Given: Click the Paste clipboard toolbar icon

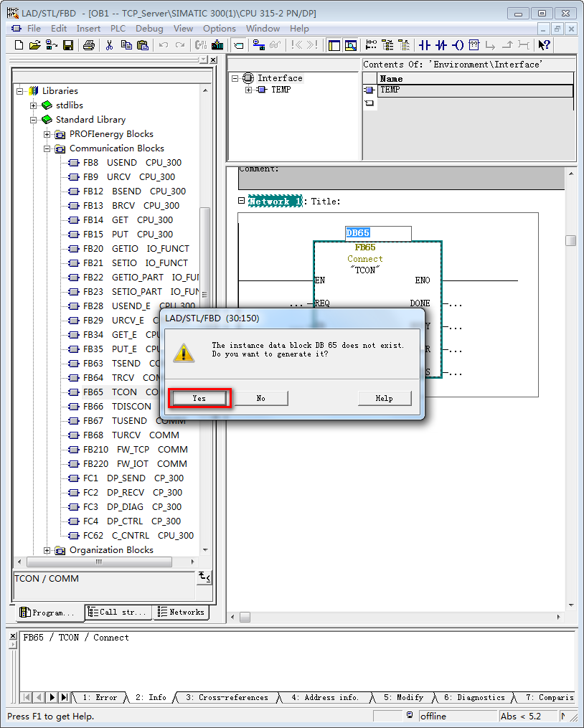Looking at the screenshot, I should click(x=143, y=45).
